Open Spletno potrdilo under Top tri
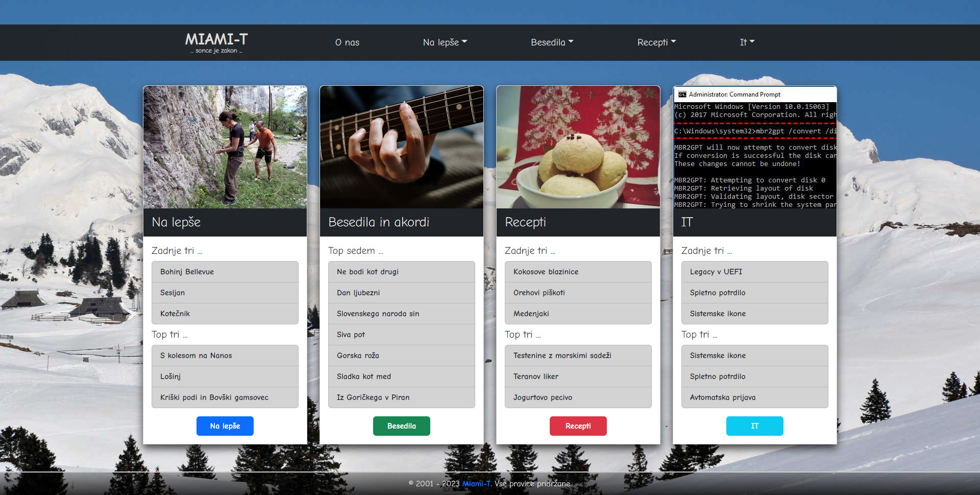The height and width of the screenshot is (495, 980). pos(755,376)
